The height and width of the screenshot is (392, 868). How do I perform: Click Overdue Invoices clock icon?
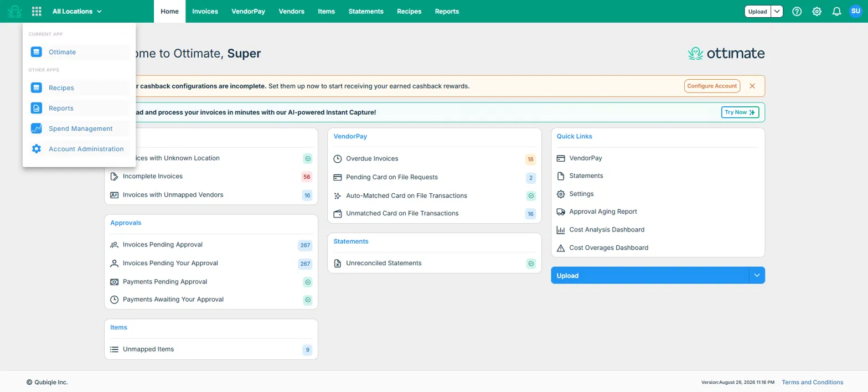point(338,159)
